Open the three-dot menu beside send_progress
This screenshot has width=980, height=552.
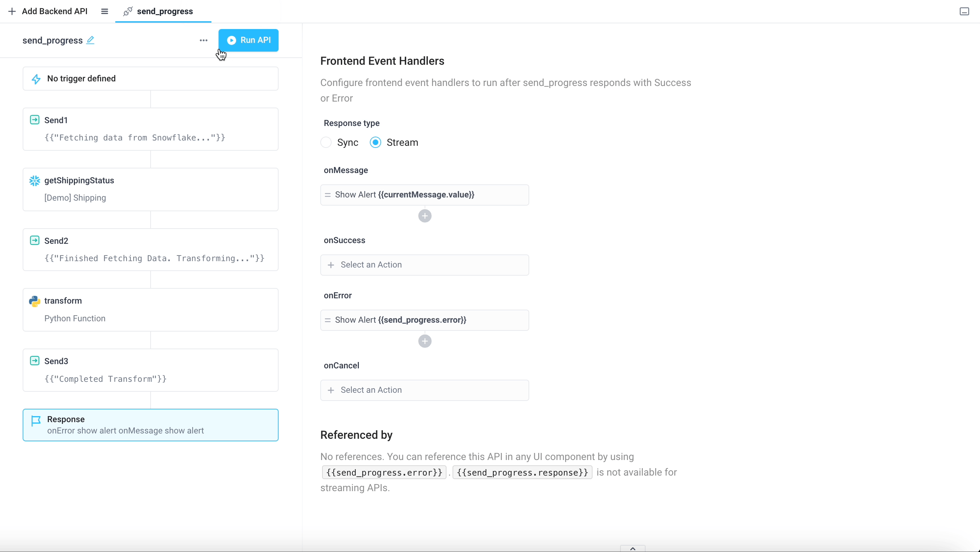204,40
